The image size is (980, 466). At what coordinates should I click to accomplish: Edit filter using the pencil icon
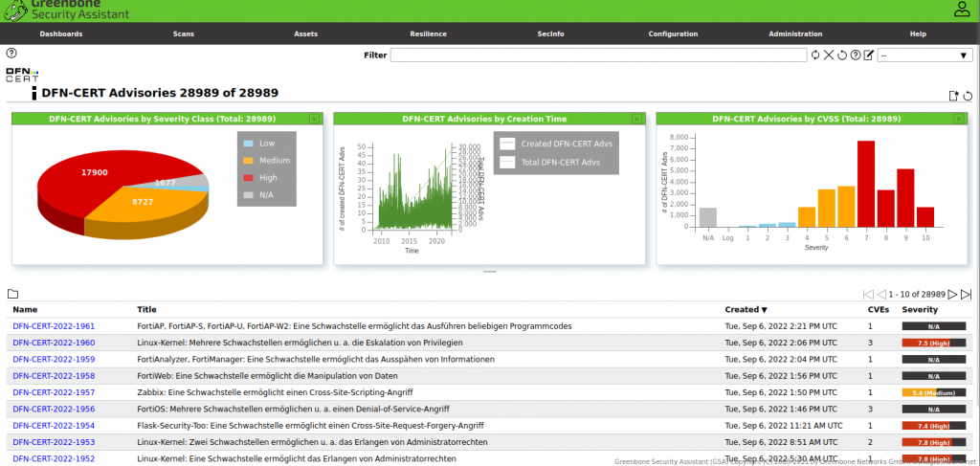[868, 55]
